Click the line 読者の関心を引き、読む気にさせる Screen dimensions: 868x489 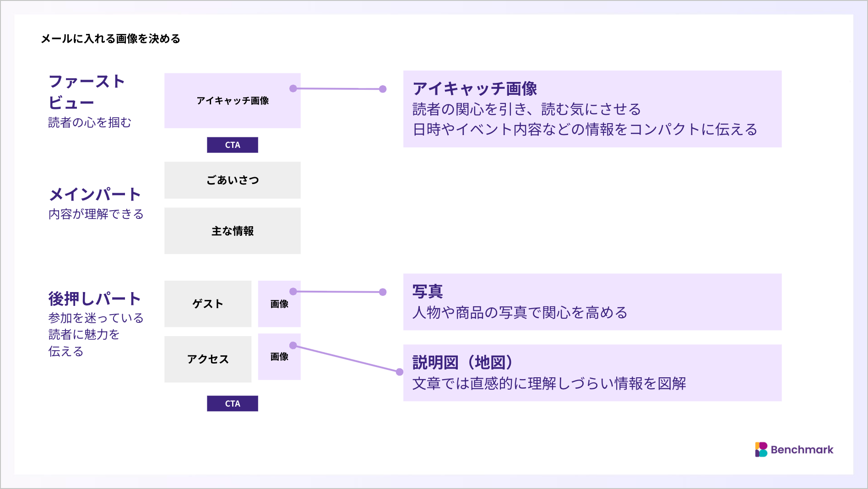pyautogui.click(x=527, y=109)
